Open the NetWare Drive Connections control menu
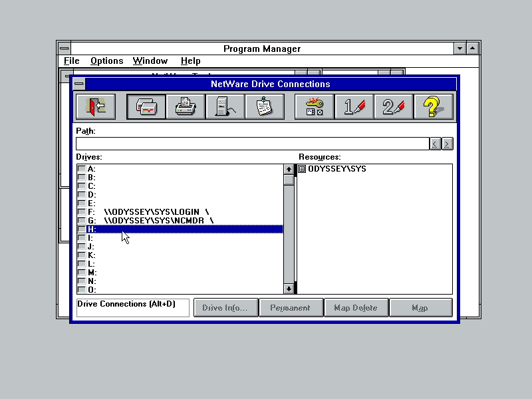Screen dimensions: 532x399 (79, 84)
